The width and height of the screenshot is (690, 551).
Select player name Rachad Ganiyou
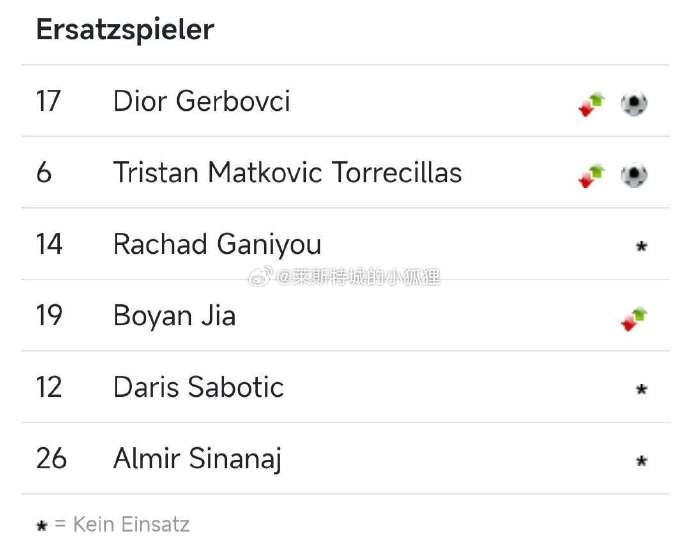(217, 245)
